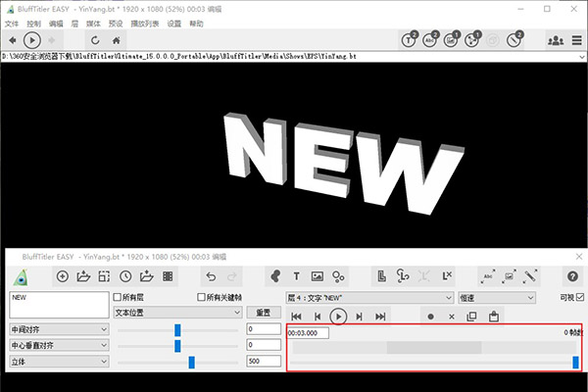The height and width of the screenshot is (392, 588).
Task: Enable the 所有关键帧 checkbox
Action: (x=202, y=297)
